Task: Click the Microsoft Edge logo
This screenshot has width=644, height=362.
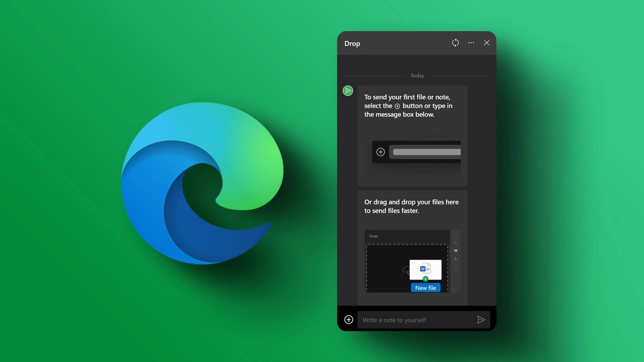Action: (202, 183)
